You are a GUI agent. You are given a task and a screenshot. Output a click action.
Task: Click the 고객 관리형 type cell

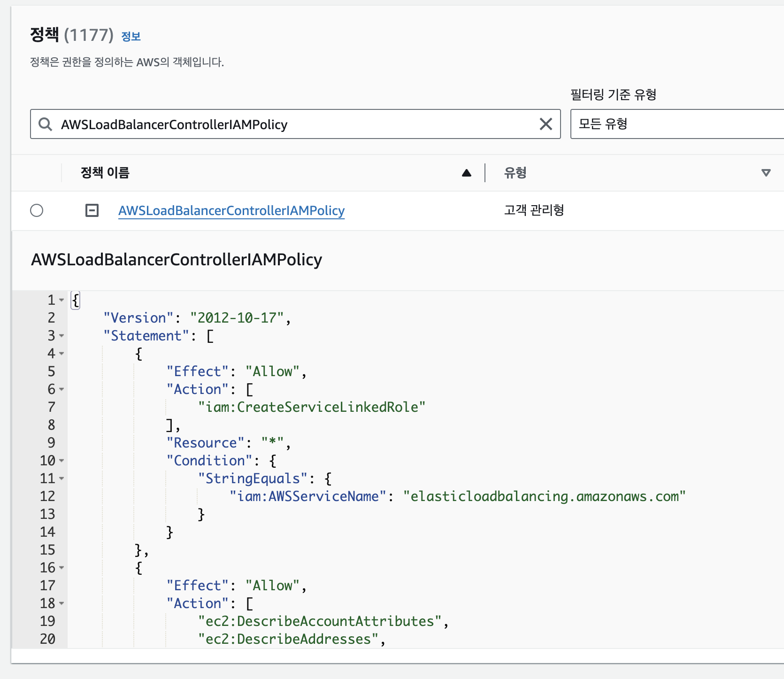[x=534, y=210]
